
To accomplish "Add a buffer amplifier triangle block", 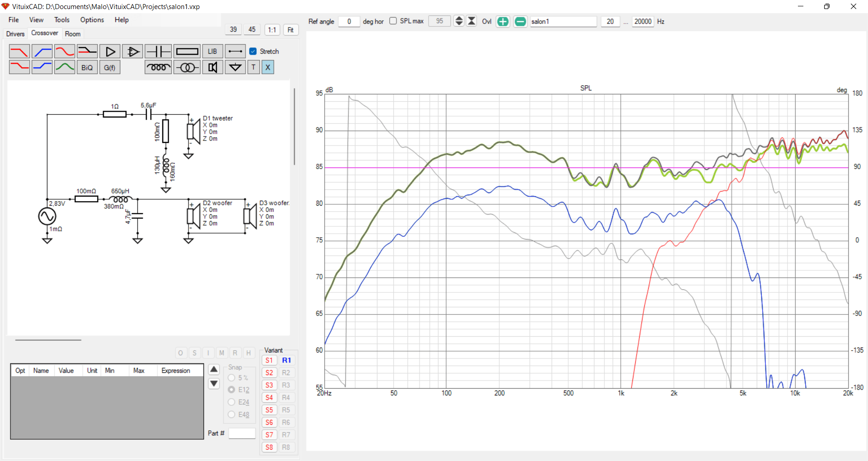I will (110, 52).
